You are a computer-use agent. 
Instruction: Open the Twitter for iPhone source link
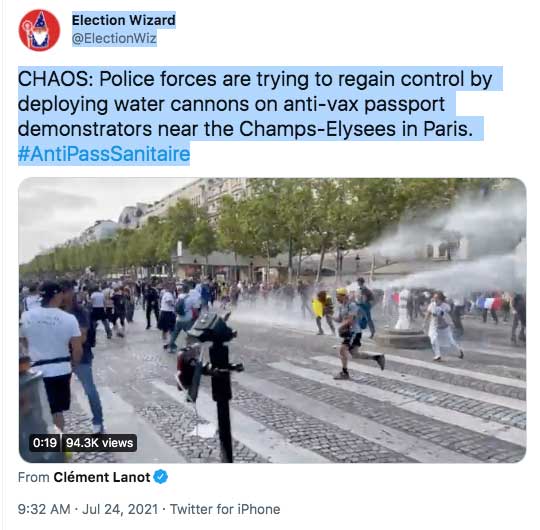[225, 509]
